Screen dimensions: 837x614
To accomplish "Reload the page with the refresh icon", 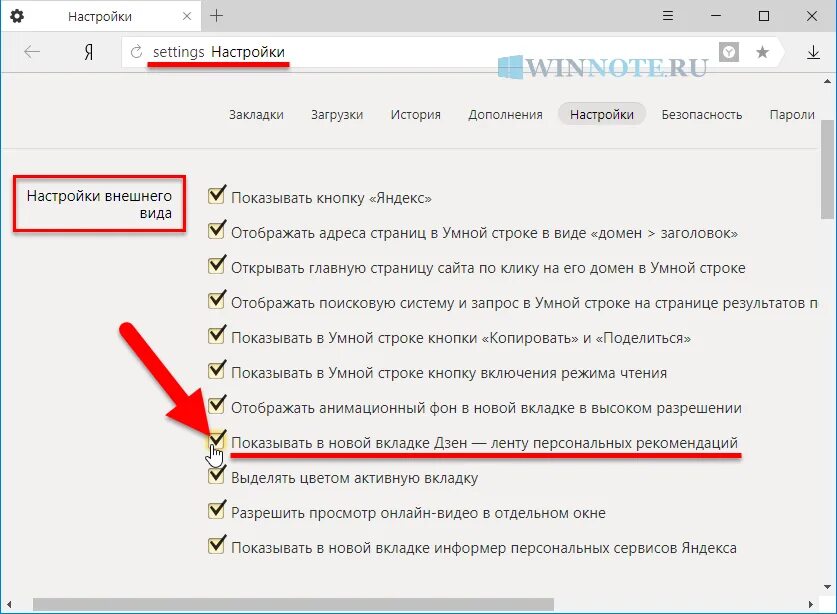I will coord(137,52).
